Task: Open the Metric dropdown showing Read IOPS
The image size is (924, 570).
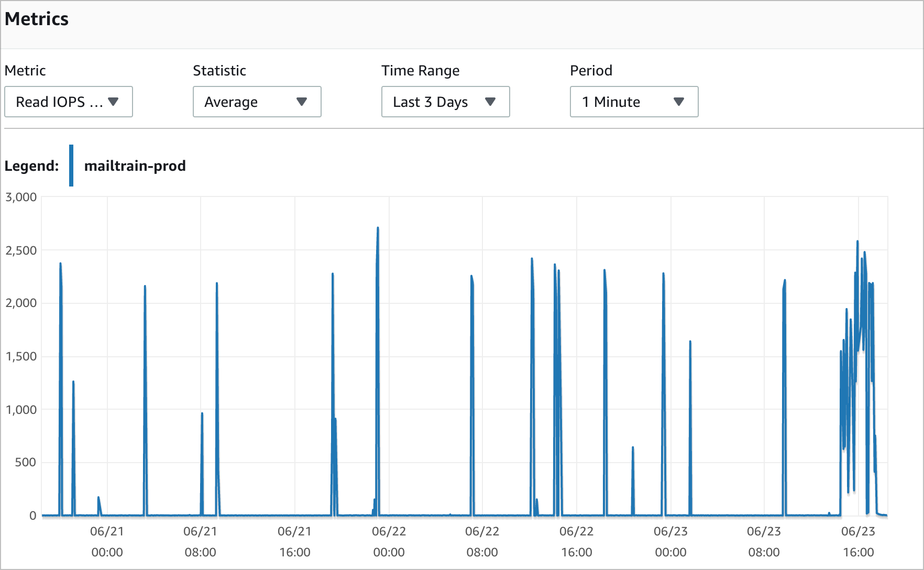Action: (69, 102)
